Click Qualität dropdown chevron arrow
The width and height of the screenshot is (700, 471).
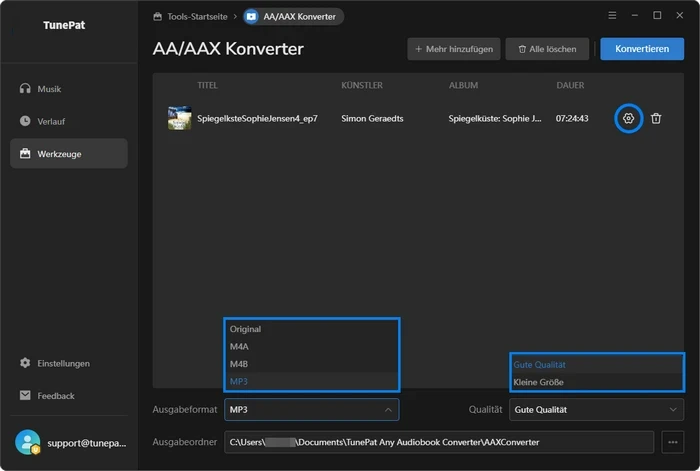pos(673,409)
